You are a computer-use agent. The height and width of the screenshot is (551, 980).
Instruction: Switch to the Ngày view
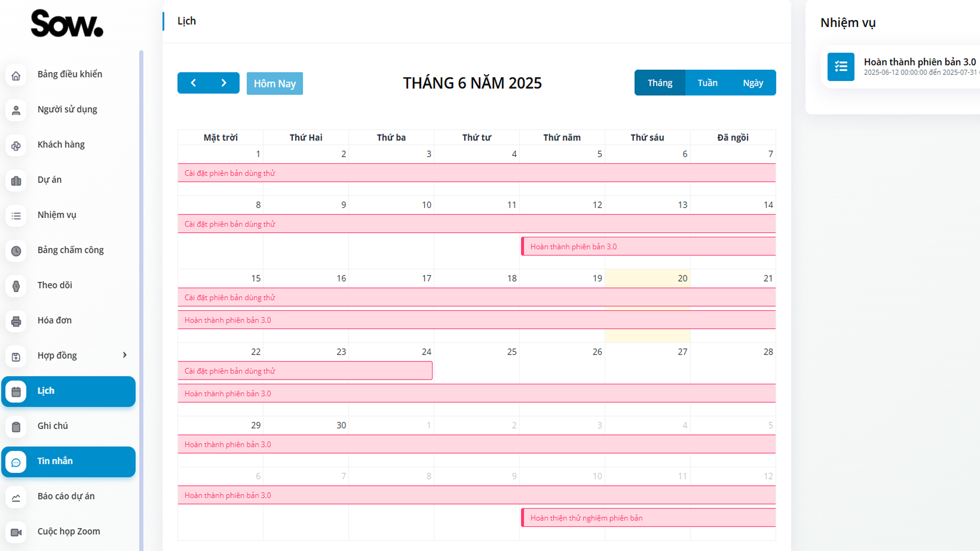(753, 83)
